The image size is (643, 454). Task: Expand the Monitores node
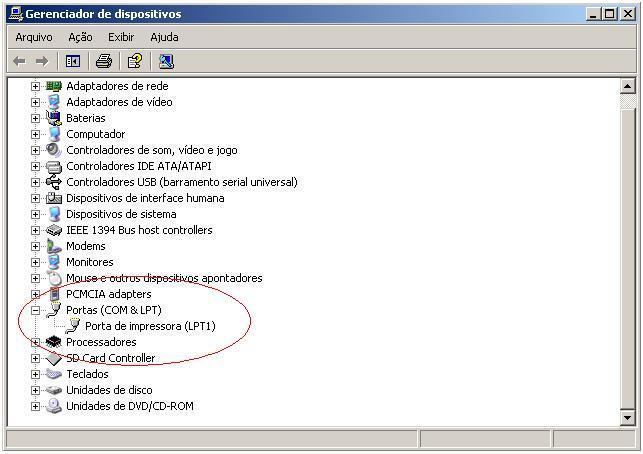(35, 262)
